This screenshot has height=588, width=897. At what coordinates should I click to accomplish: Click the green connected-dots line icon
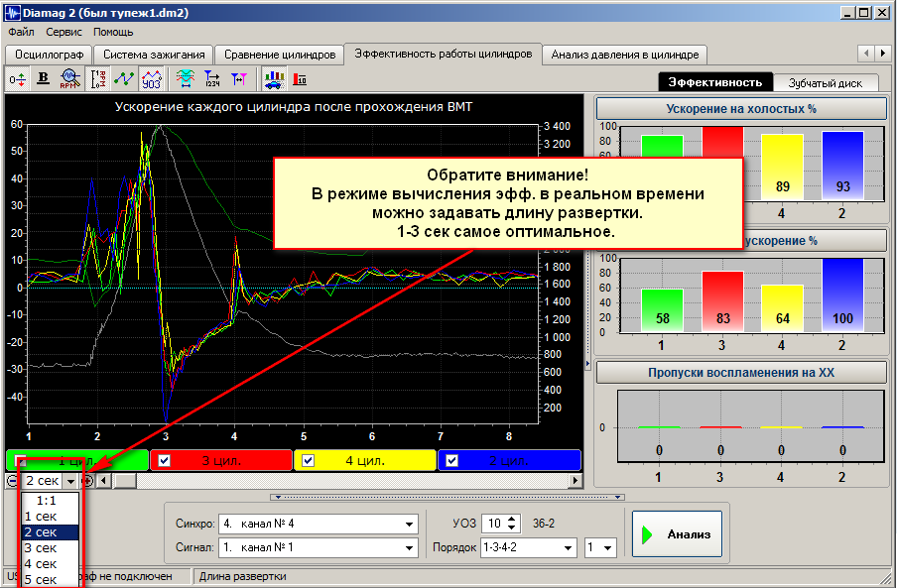pos(124,79)
